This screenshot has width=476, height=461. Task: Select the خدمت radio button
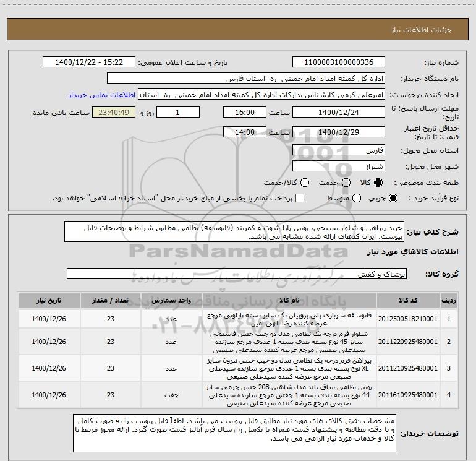pos(346,183)
